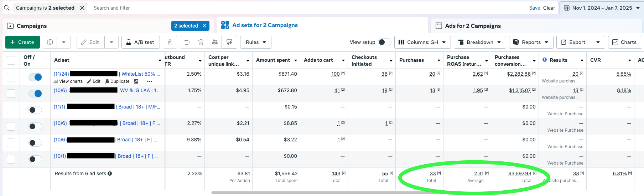Screen dimensions: 644x196
Task: Switch to the Campaigns tab
Action: pyautogui.click(x=32, y=26)
